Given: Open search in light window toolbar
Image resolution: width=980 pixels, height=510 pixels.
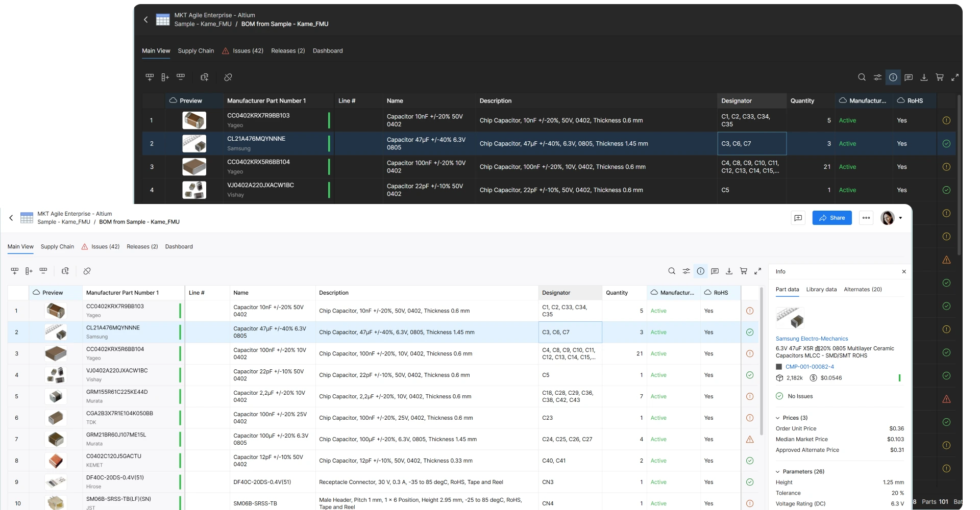Looking at the screenshot, I should tap(672, 271).
